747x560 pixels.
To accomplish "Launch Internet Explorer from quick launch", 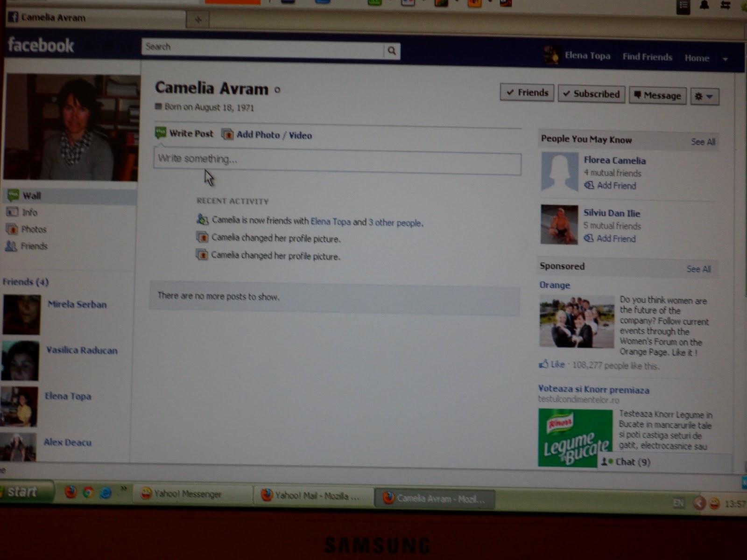I will click(106, 492).
